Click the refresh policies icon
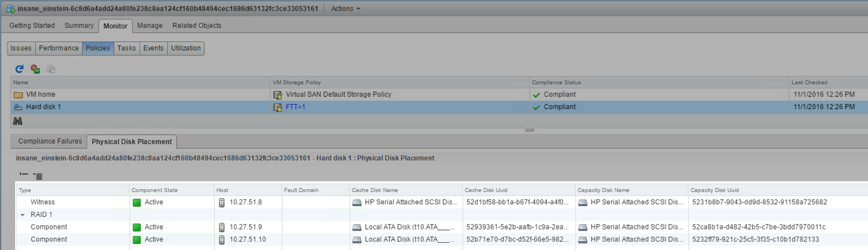This screenshot has height=250, width=868. pyautogui.click(x=19, y=69)
